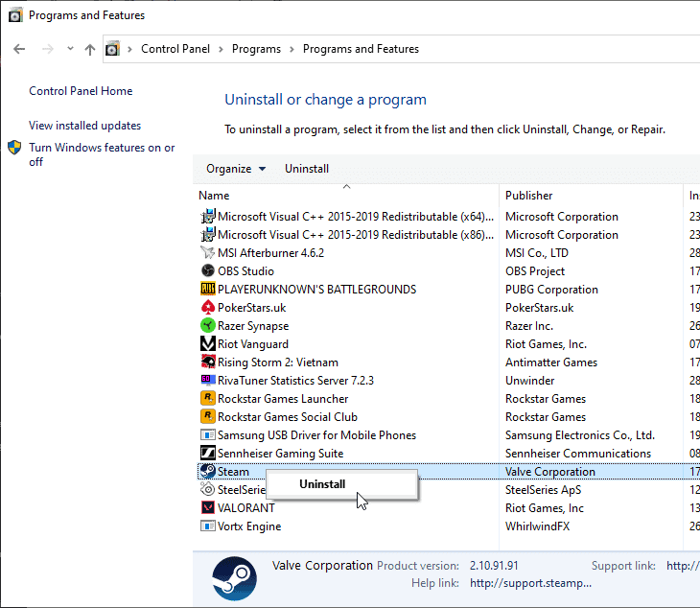Viewport: 700px width, 608px height.
Task: Click the toolbar Uninstall button
Action: tap(307, 169)
